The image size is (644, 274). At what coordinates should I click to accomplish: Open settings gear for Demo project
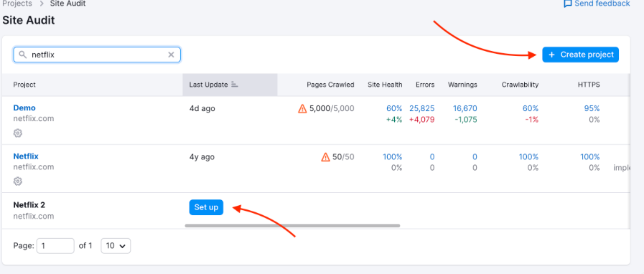click(18, 133)
